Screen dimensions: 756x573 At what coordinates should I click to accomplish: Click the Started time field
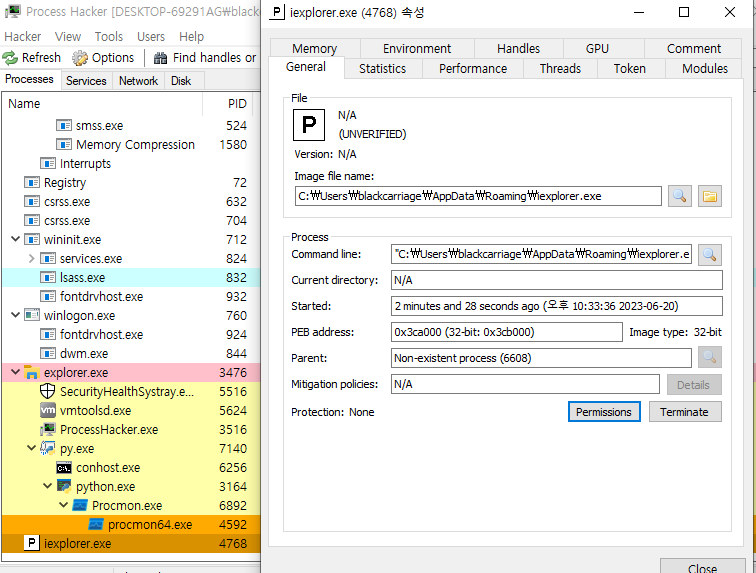[556, 306]
